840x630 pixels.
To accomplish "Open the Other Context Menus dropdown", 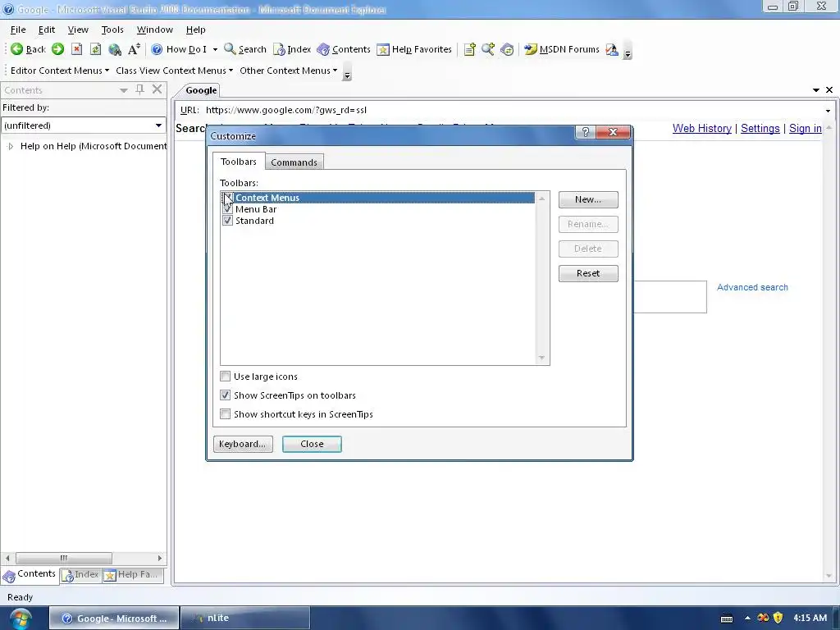I will click(288, 71).
